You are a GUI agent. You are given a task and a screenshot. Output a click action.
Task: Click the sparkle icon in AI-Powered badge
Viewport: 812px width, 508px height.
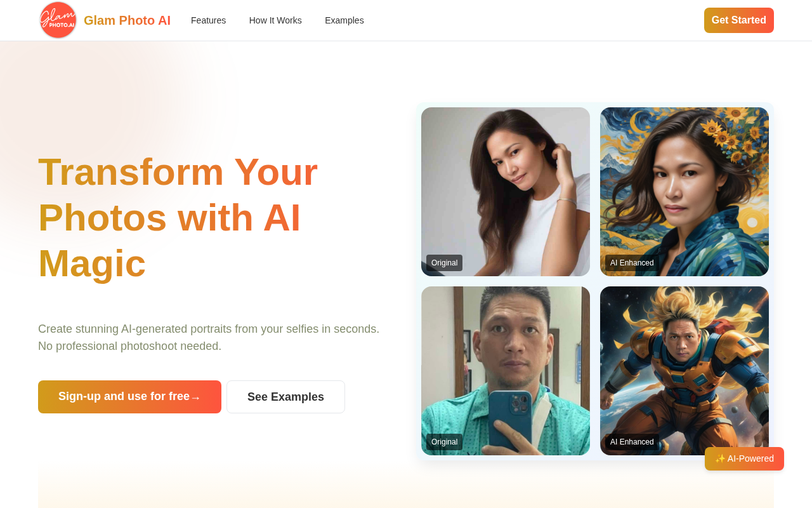[720, 458]
